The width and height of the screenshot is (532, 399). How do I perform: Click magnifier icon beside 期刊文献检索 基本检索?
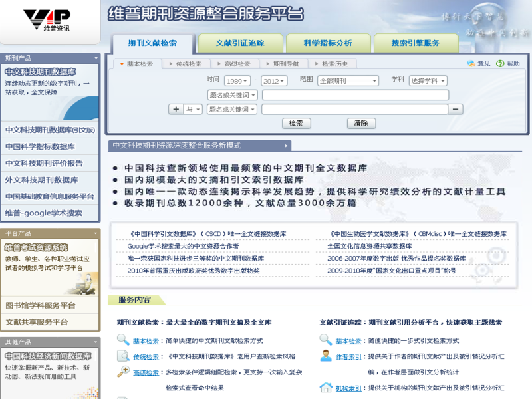pyautogui.click(x=123, y=340)
